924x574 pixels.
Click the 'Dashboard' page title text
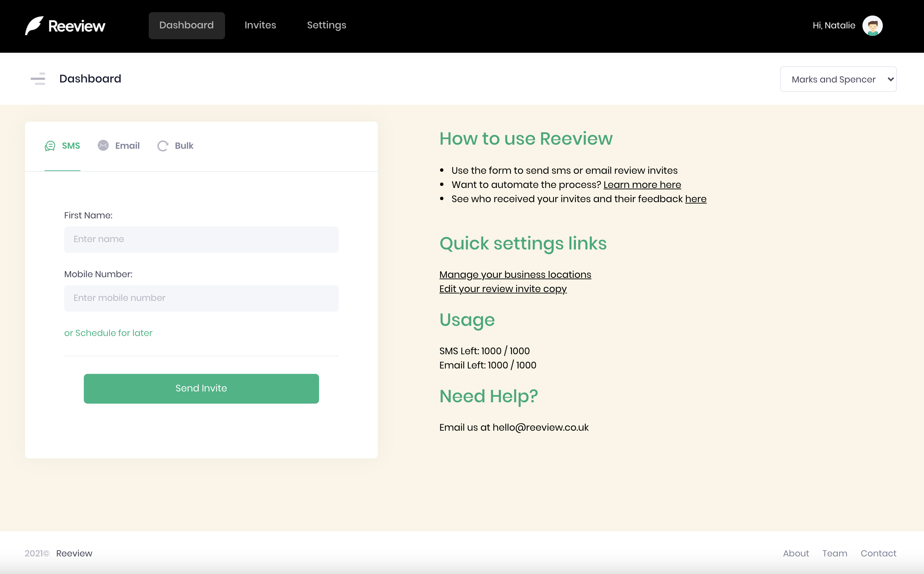click(x=90, y=78)
